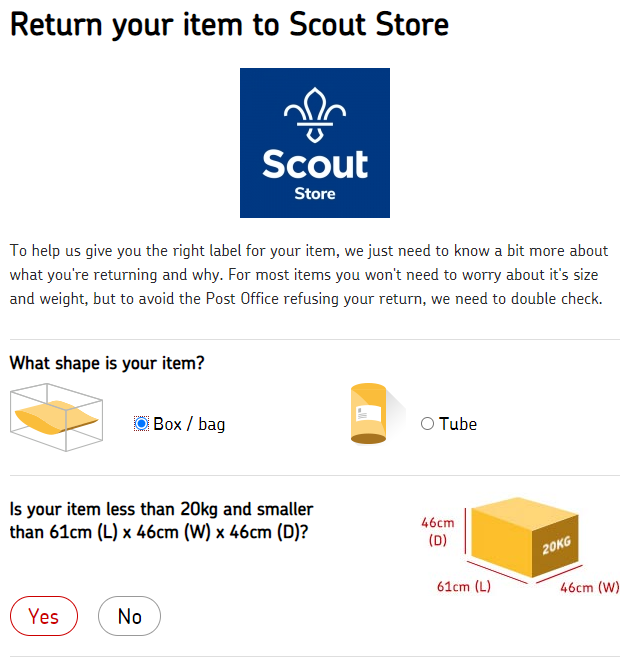The image size is (635, 663).
Task: Click the 46cm (W) dimension label
Action: tap(590, 587)
